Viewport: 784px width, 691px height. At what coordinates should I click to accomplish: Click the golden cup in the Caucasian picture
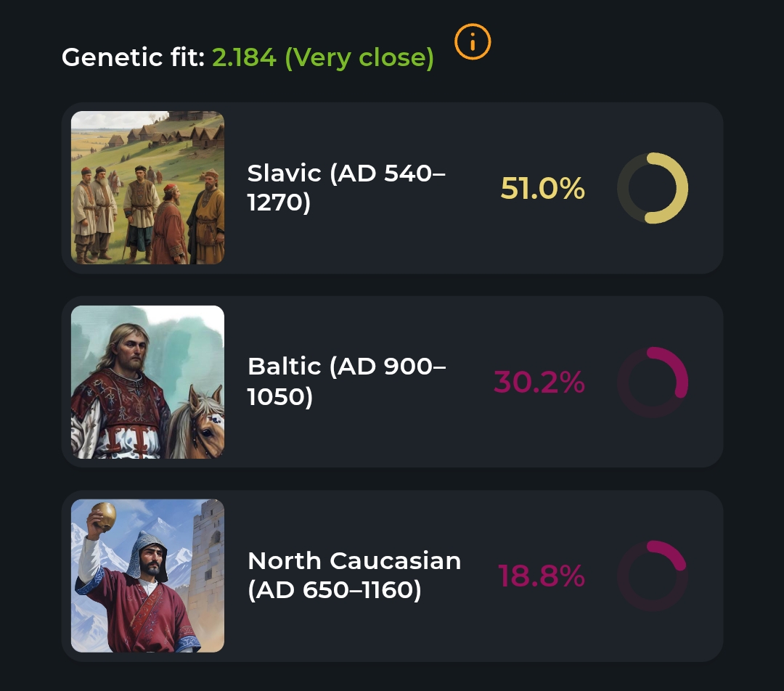(x=103, y=516)
